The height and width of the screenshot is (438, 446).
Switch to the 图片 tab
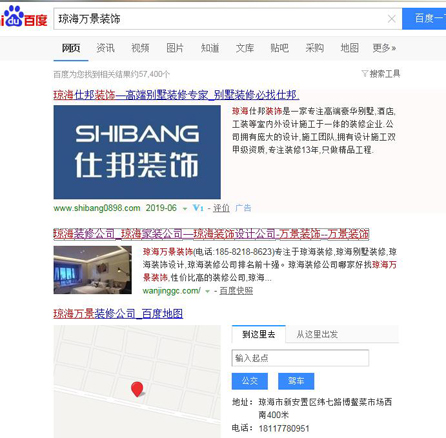pos(175,48)
